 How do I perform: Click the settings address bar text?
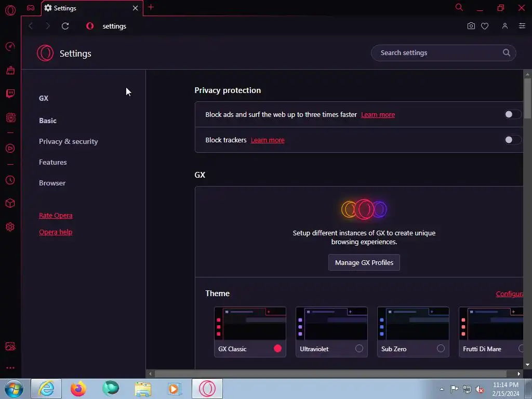pyautogui.click(x=114, y=26)
